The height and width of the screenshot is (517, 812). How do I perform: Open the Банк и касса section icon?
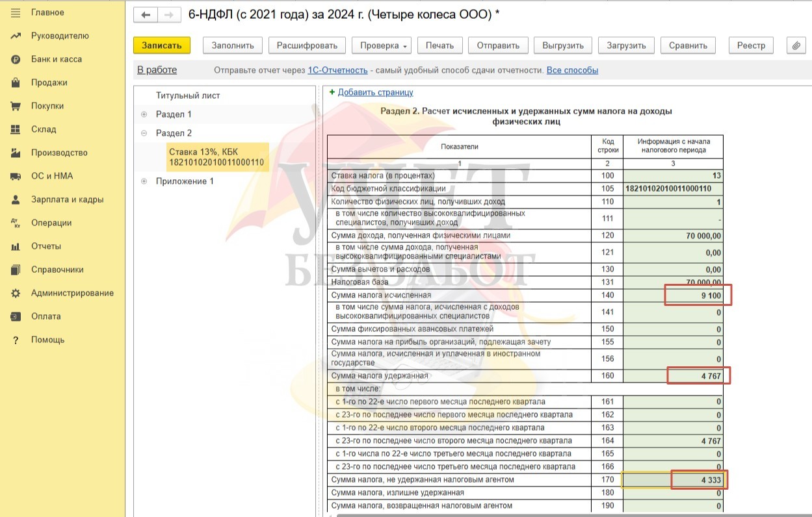click(x=16, y=59)
